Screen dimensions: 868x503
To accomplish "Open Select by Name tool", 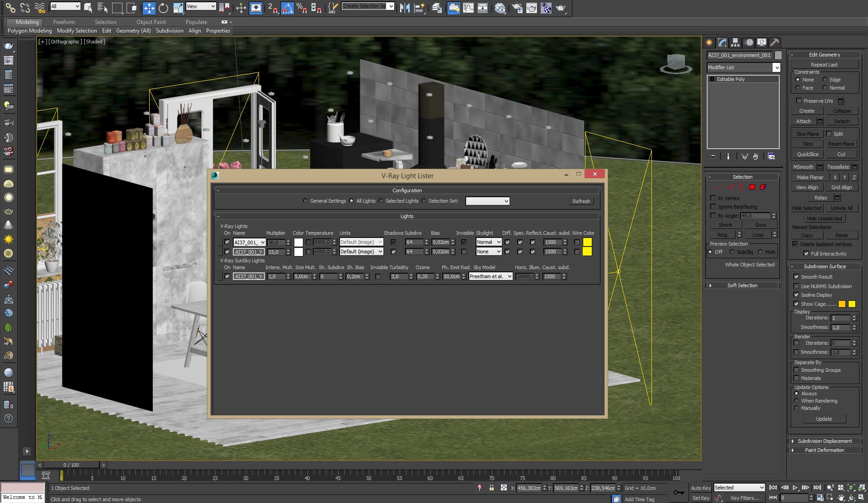I will (x=103, y=8).
